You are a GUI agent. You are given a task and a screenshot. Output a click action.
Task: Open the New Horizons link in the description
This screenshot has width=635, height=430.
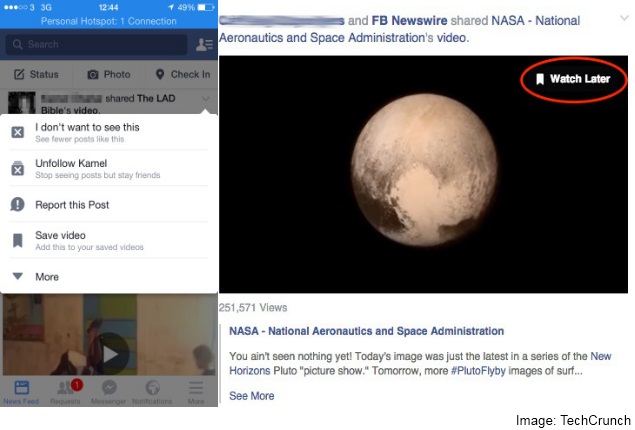tap(420, 363)
